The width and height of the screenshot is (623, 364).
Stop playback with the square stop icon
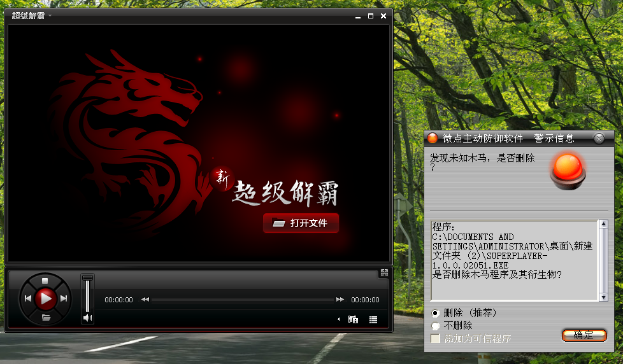tap(45, 281)
